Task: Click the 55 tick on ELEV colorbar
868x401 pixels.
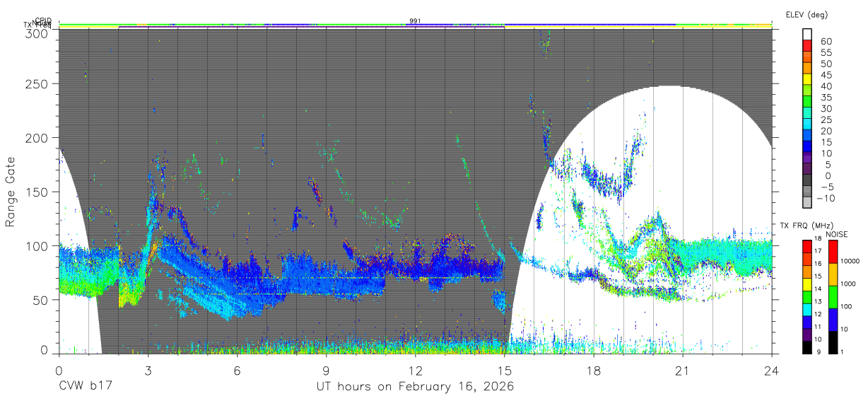Action: pyautogui.click(x=826, y=53)
